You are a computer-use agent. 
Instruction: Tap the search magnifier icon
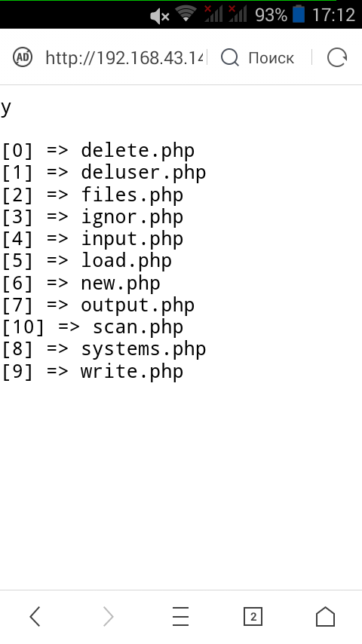coord(230,57)
